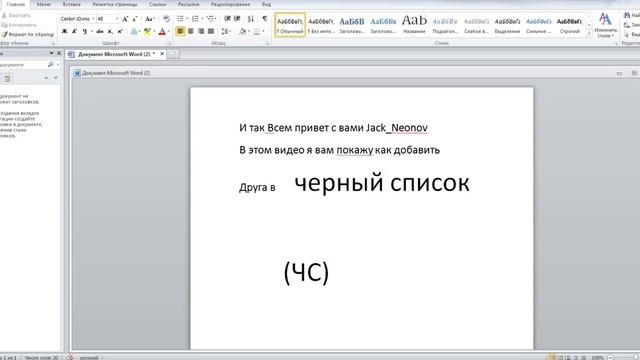Copy selection (Копировать)
Screen dimensions: 640x360
pyautogui.click(x=19, y=25)
